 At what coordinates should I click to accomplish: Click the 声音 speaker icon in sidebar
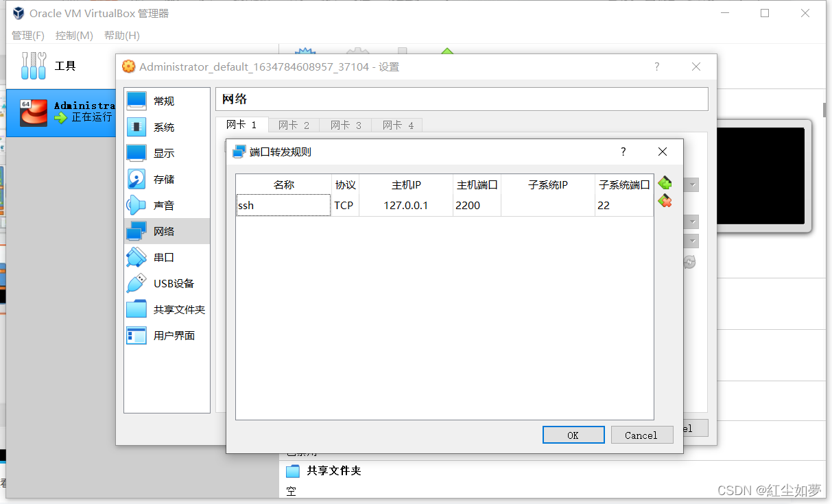click(136, 205)
